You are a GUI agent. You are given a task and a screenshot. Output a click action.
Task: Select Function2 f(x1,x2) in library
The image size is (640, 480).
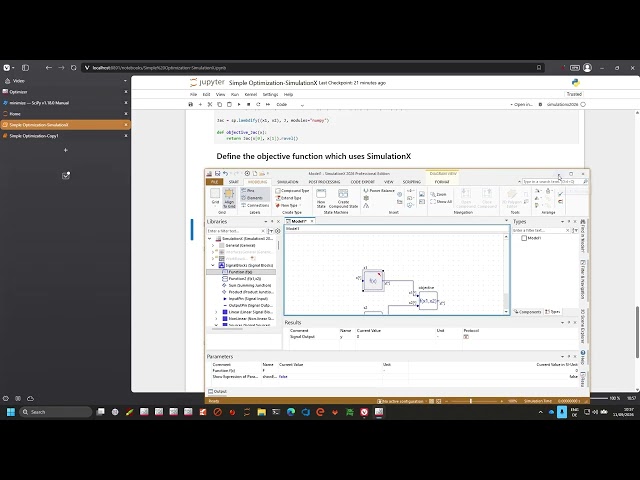(244, 279)
